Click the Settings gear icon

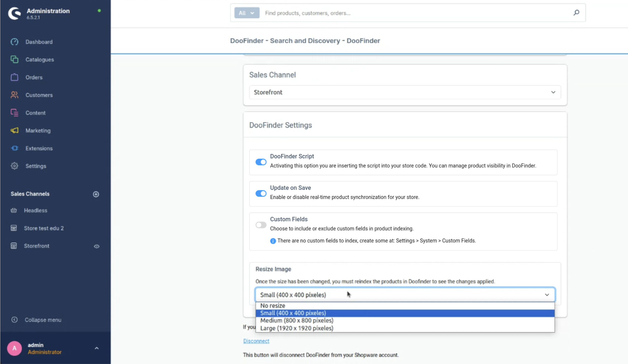point(15,166)
